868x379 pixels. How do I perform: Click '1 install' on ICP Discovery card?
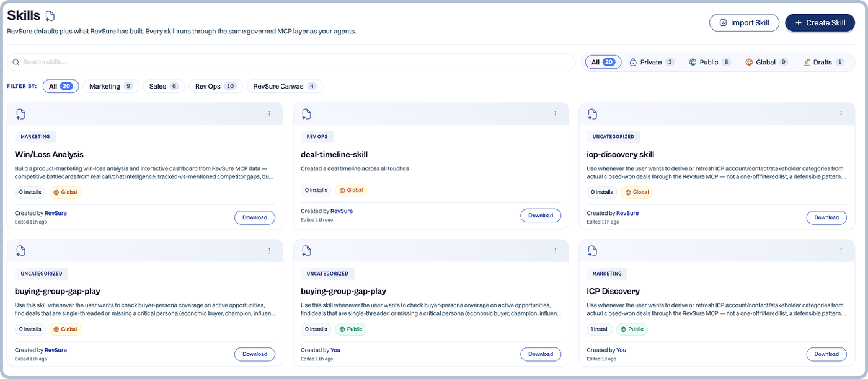[600, 329]
